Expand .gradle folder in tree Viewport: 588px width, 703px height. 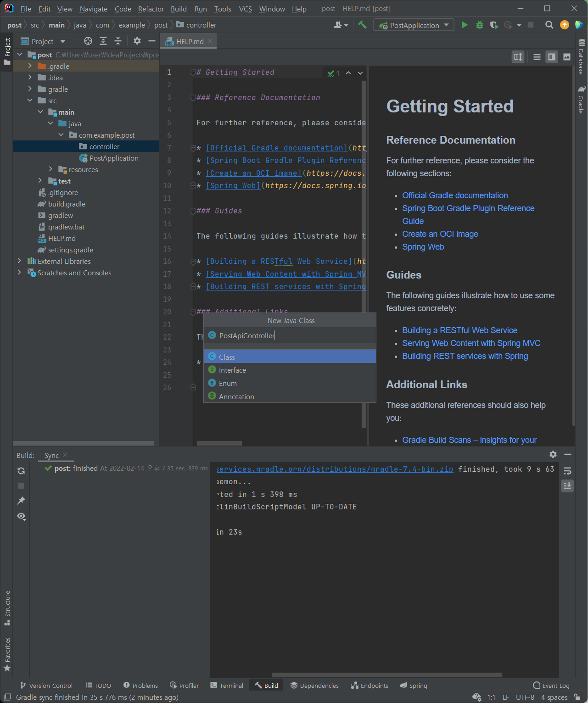tap(30, 66)
